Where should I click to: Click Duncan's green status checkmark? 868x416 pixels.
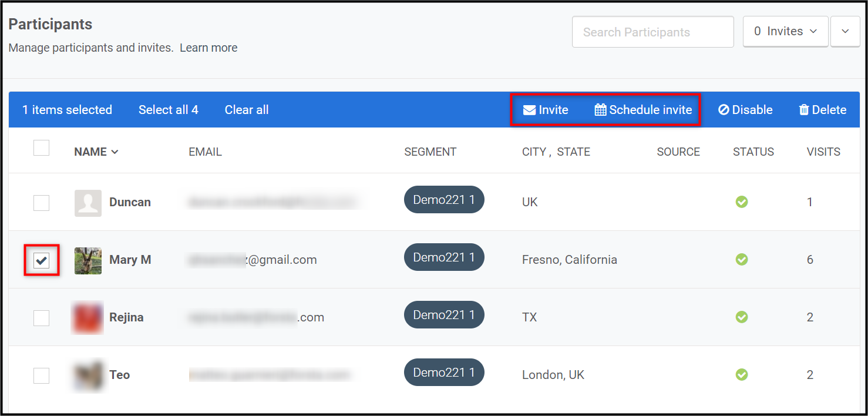742,202
